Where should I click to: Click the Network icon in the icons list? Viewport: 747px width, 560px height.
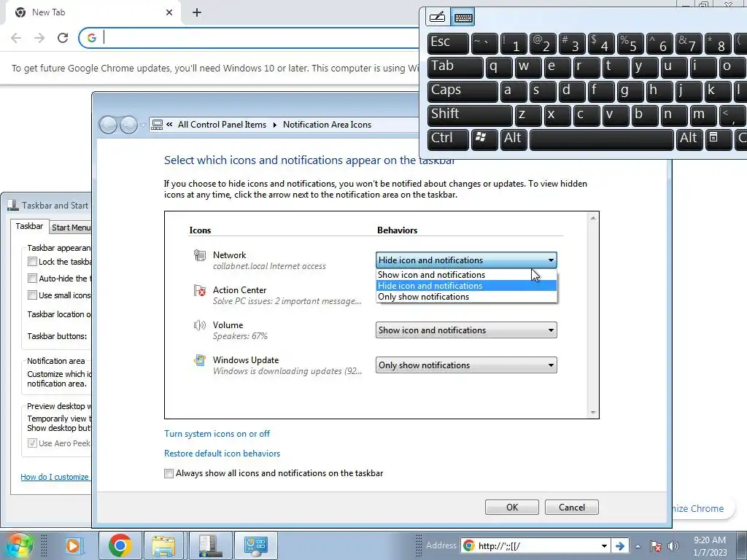200,255
